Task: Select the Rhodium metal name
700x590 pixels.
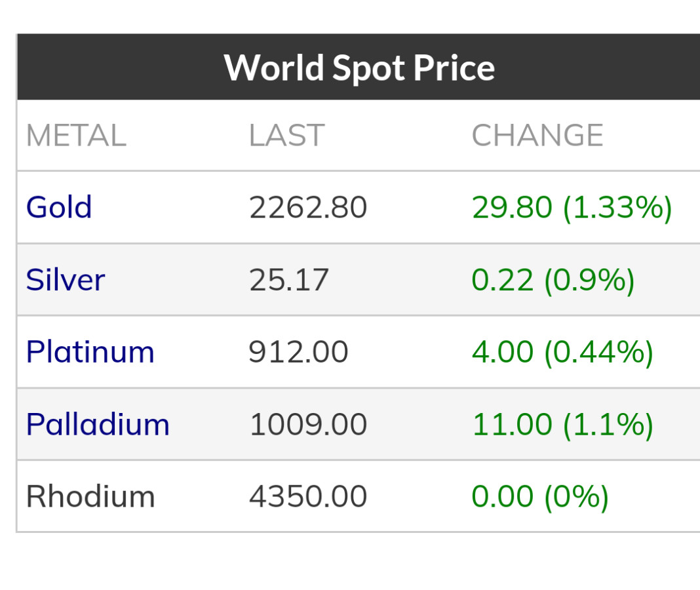Action: tap(90, 496)
